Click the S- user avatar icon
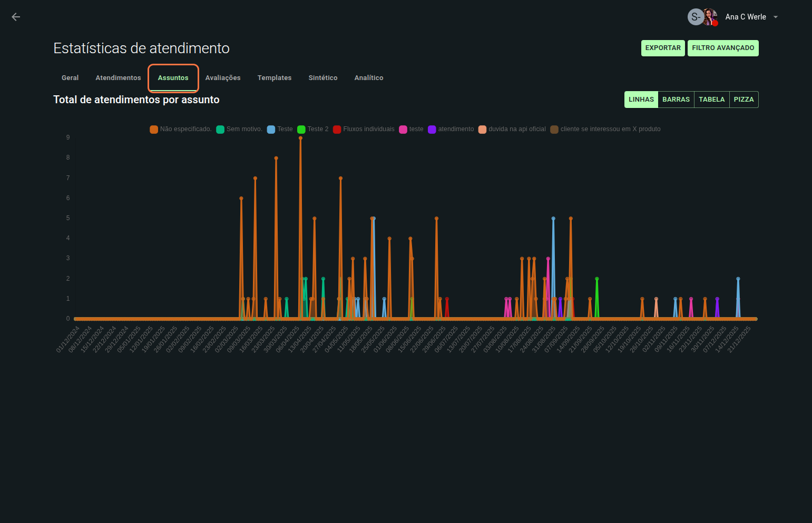812x523 pixels. (x=695, y=17)
